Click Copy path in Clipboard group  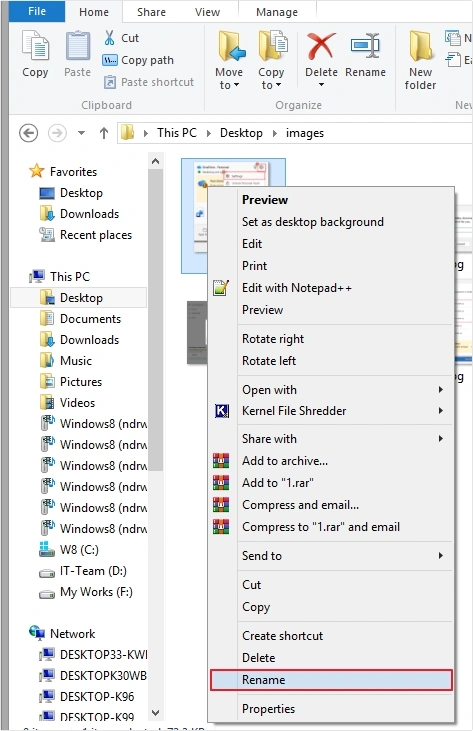(x=138, y=60)
